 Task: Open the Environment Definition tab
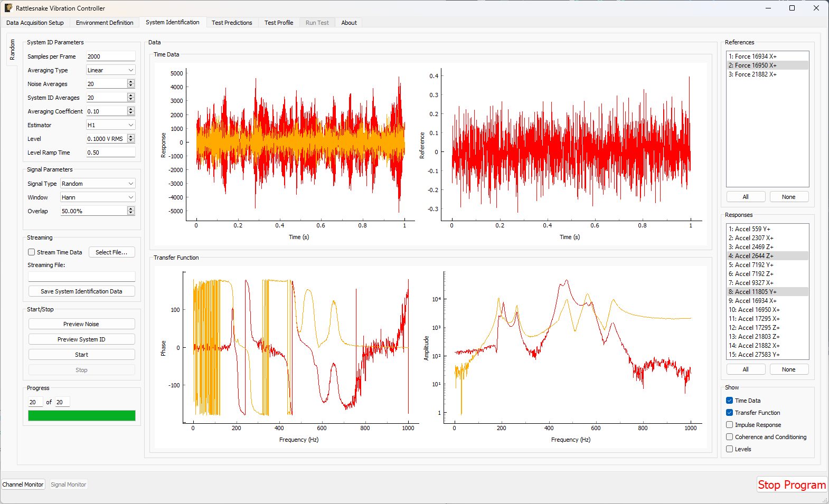(105, 23)
